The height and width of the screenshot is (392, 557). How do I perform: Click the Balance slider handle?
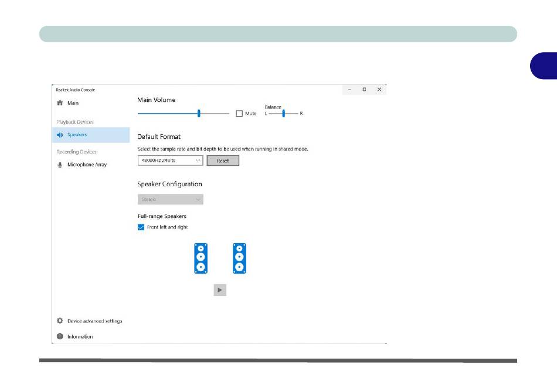(283, 113)
